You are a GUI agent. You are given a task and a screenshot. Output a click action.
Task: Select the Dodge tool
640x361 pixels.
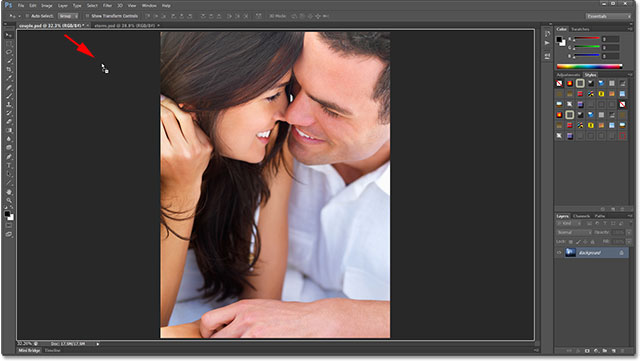click(x=9, y=147)
